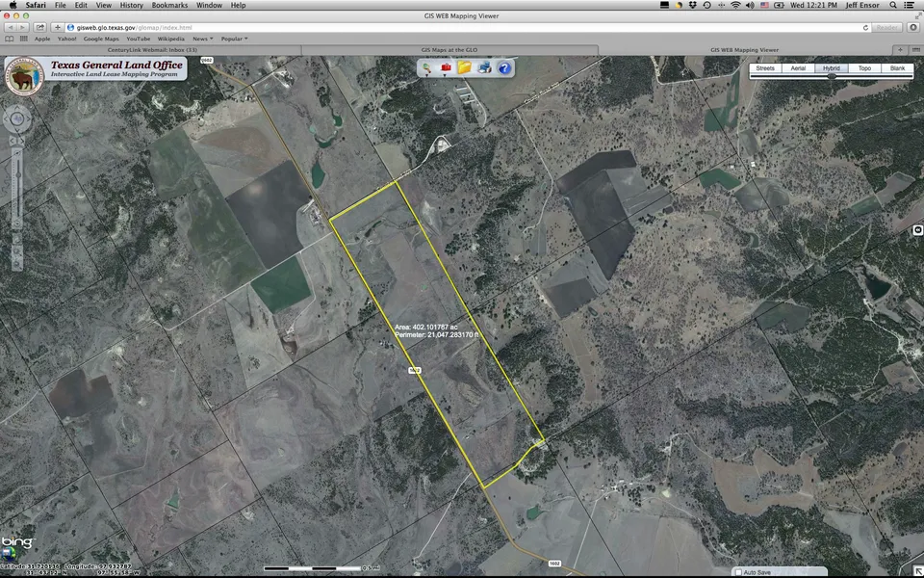Expand the News bookmarks dropdown
Viewport: 924px width, 578px height.
tap(203, 39)
